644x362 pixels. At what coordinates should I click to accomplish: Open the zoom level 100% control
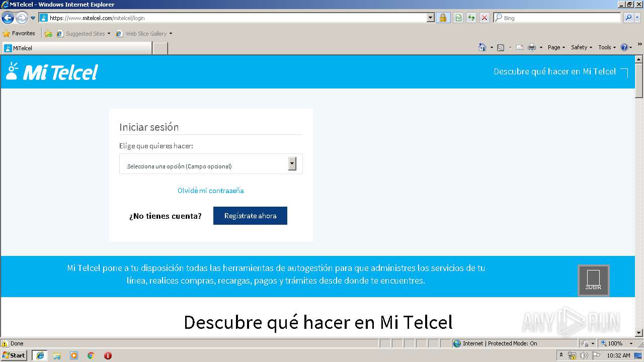(x=611, y=343)
